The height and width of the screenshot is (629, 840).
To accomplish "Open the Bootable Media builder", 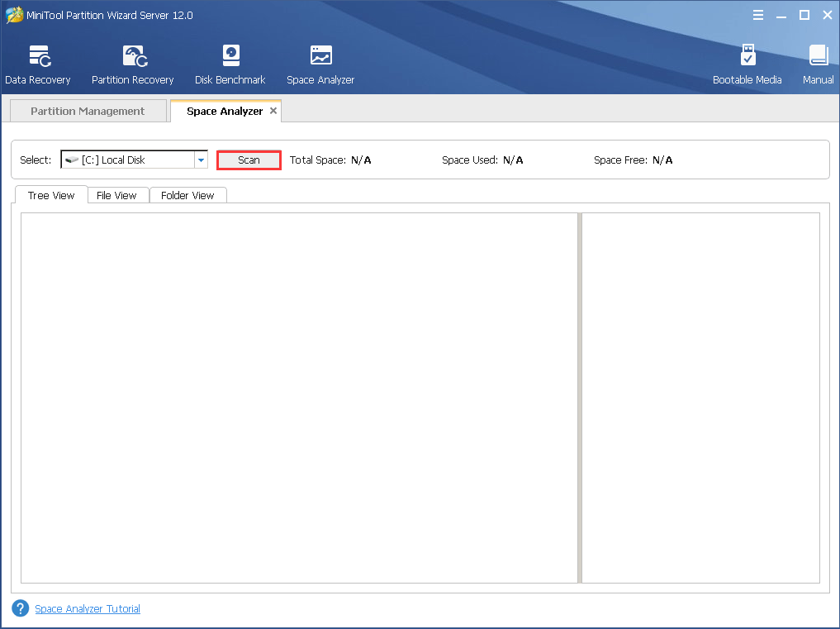I will [747, 64].
